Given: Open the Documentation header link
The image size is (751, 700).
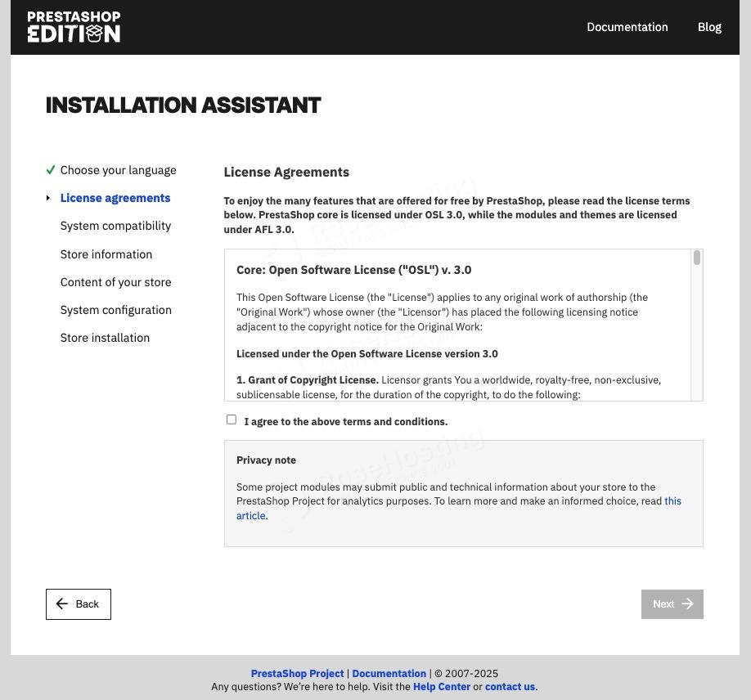Looking at the screenshot, I should coord(627,27).
